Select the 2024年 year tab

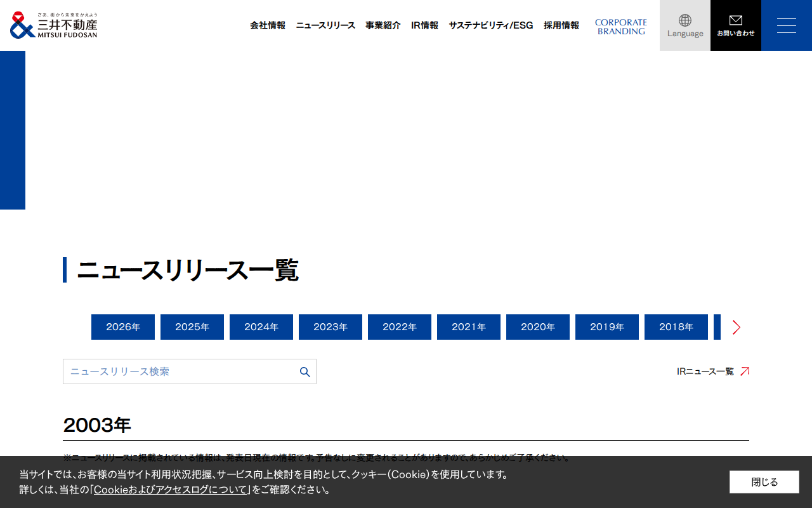point(261,327)
